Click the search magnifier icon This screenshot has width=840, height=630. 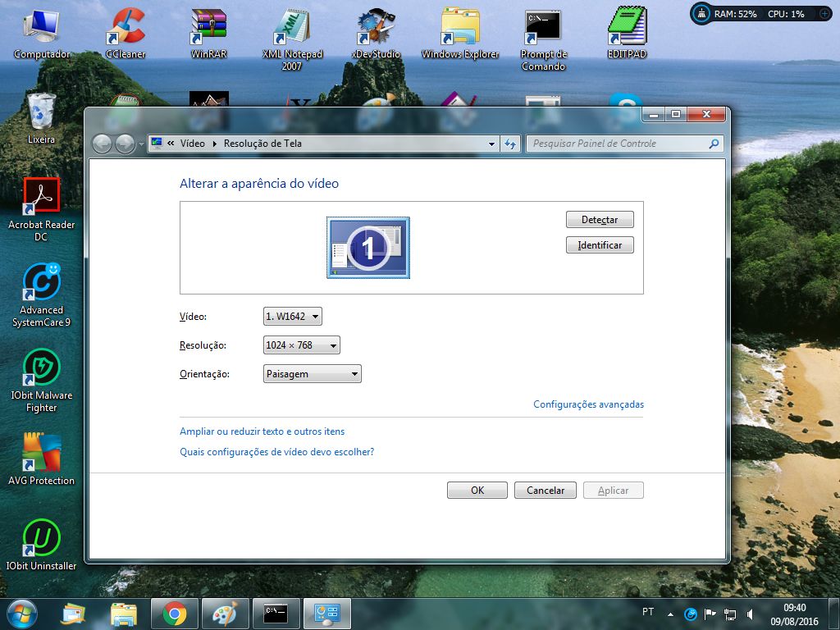pos(714,144)
